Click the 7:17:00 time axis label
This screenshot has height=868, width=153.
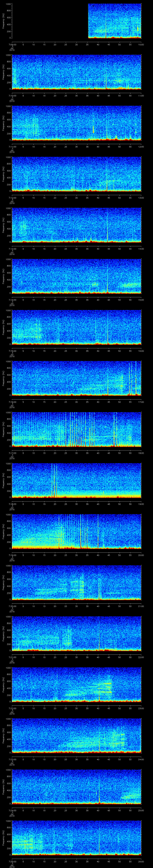pyautogui.click(x=12, y=453)
